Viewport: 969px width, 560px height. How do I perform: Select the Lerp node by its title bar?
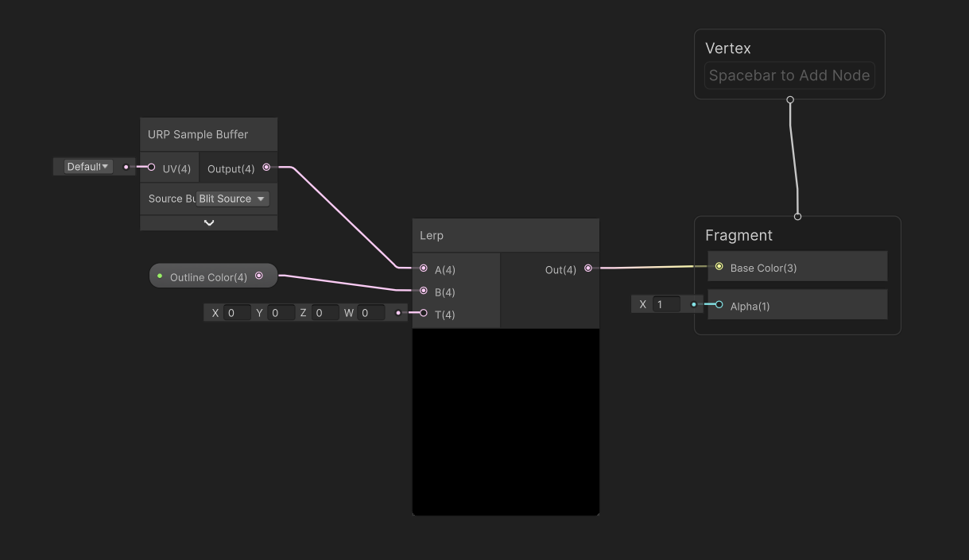506,235
